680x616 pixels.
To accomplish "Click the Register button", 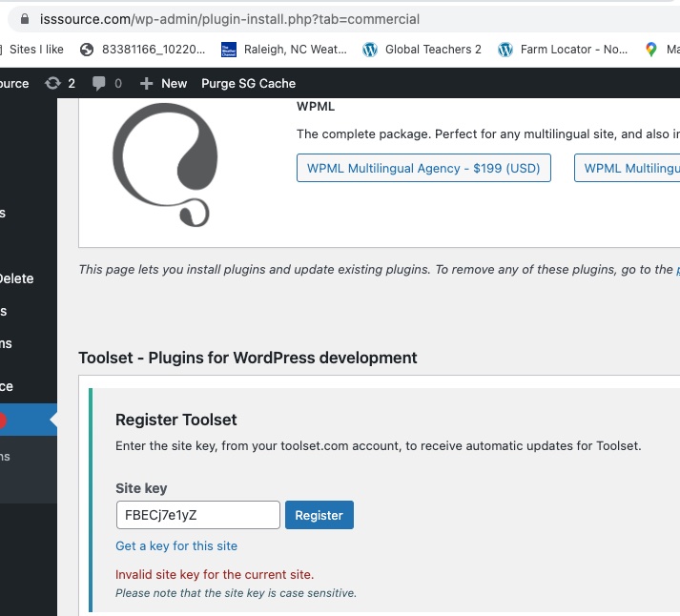I will tap(319, 515).
